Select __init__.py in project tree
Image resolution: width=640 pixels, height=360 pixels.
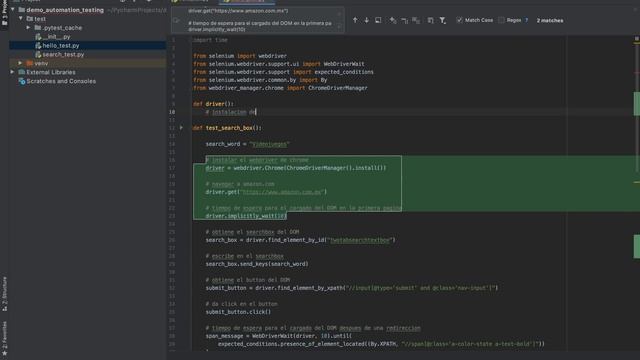56,37
